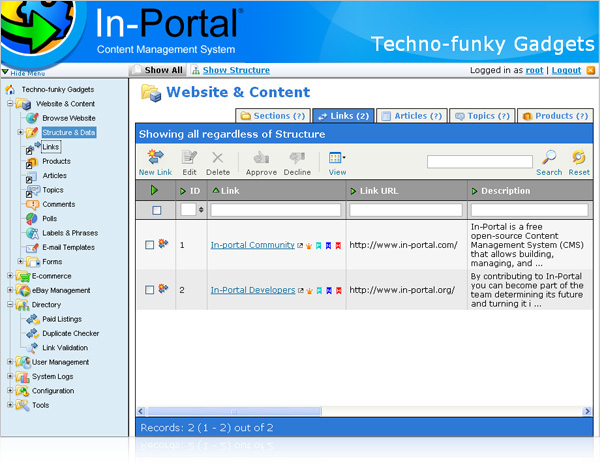Click the Polls pie chart icon
This screenshot has width=600, height=467.
coord(31,219)
